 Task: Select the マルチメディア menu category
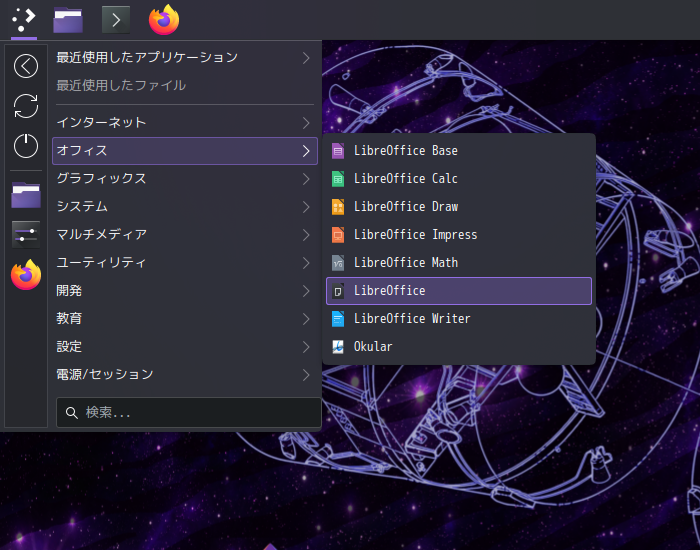coord(185,235)
